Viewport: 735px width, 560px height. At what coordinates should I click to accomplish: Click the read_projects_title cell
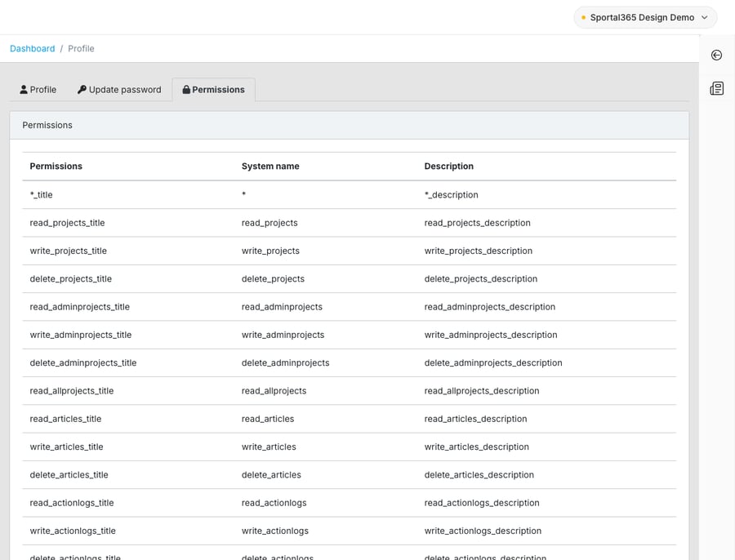(x=128, y=223)
